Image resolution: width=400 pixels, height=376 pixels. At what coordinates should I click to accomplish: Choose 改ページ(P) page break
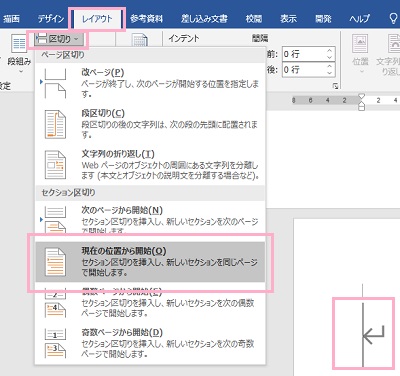(150, 83)
